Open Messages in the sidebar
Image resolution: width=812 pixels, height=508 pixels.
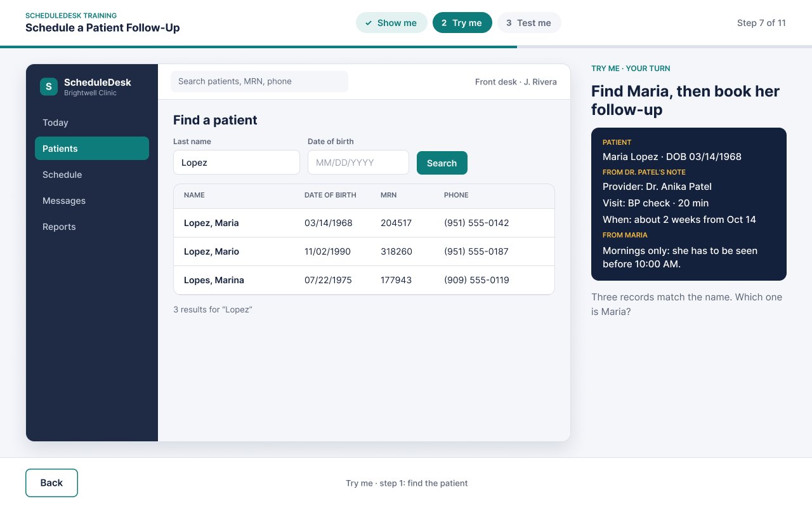[92, 201]
